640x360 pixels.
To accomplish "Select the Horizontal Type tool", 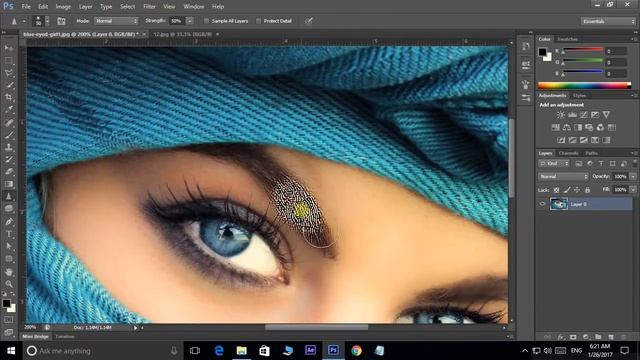I will pyautogui.click(x=9, y=234).
